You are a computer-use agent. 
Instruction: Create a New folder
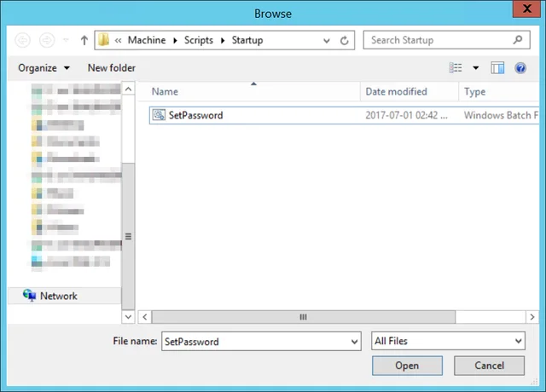tap(112, 68)
